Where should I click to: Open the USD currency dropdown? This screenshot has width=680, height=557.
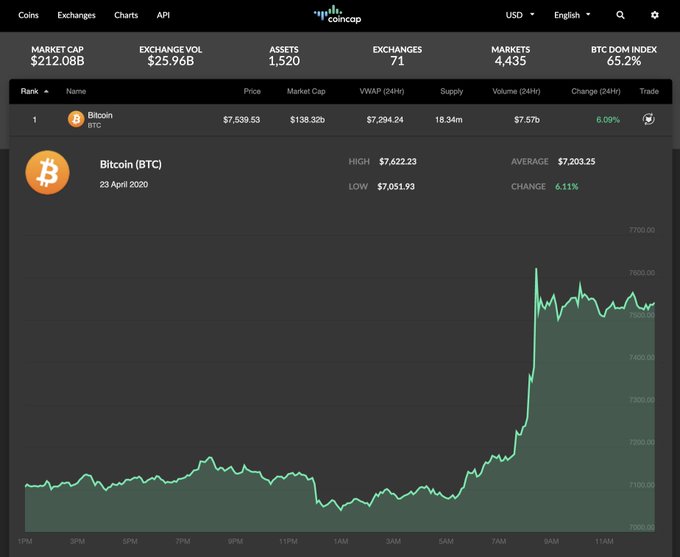520,15
